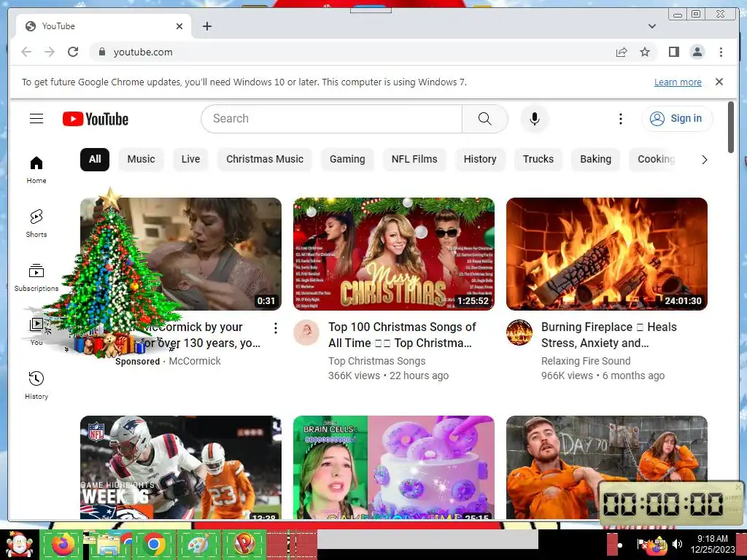Open Santa Start button
Viewport: 747px width, 560px height.
click(x=18, y=544)
